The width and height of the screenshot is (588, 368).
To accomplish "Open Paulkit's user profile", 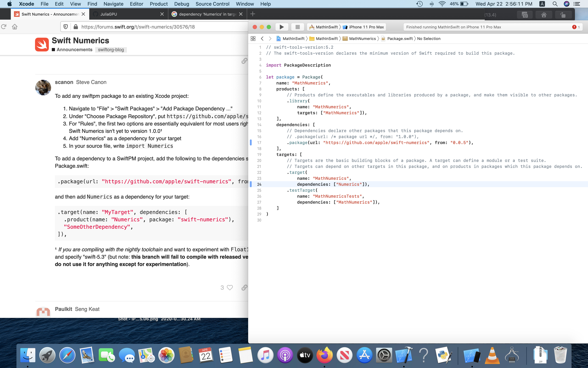I will 63,309.
